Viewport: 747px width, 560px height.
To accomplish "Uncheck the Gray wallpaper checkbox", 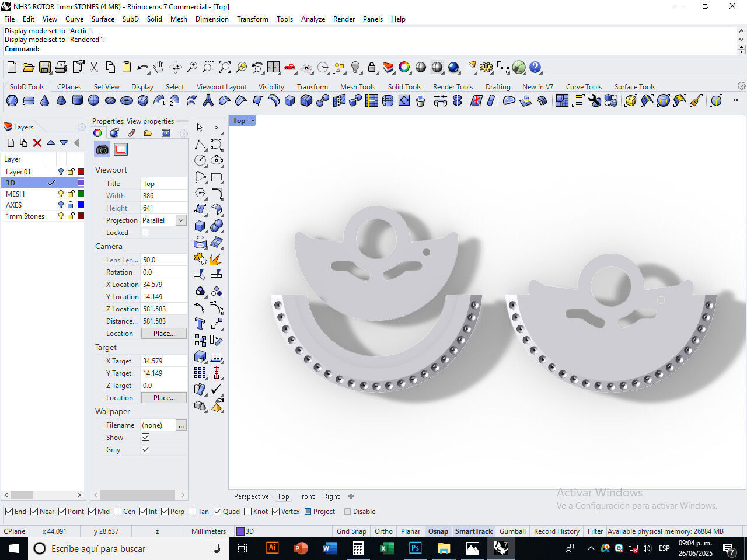I will coord(146,449).
